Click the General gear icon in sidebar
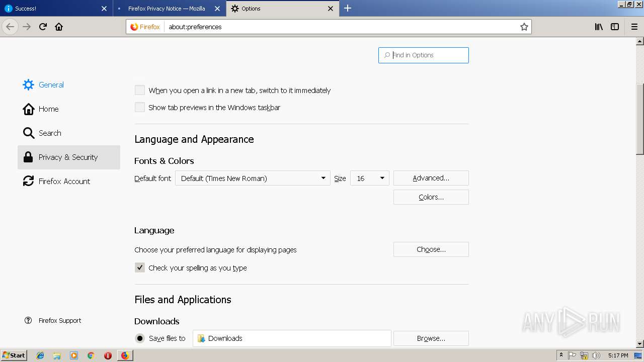 pyautogui.click(x=28, y=85)
